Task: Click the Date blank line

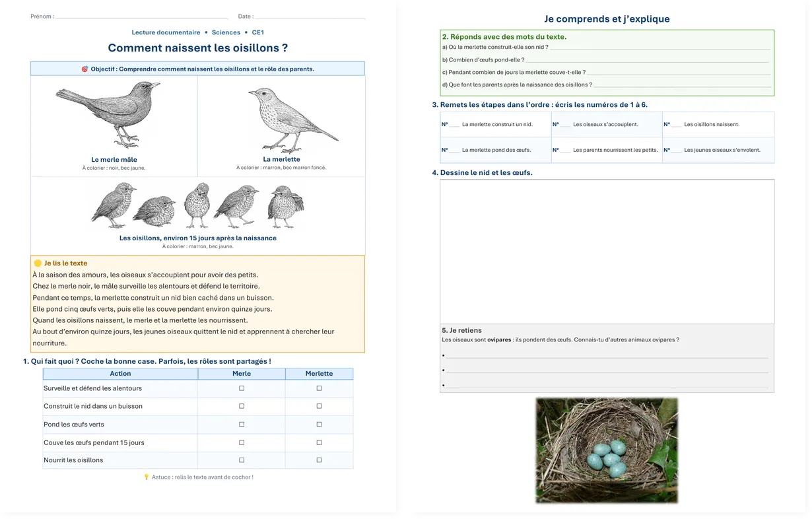Action: pyautogui.click(x=310, y=17)
